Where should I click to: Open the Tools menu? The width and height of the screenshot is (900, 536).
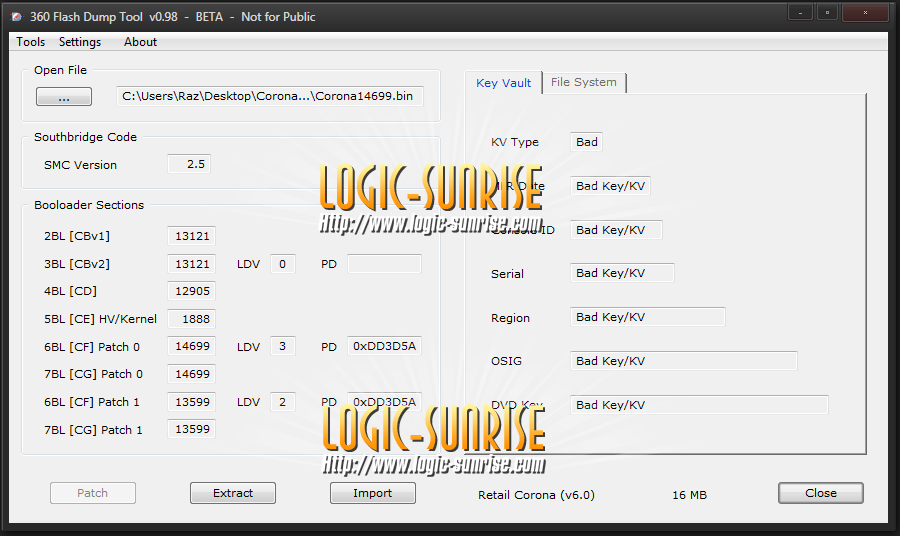[30, 42]
